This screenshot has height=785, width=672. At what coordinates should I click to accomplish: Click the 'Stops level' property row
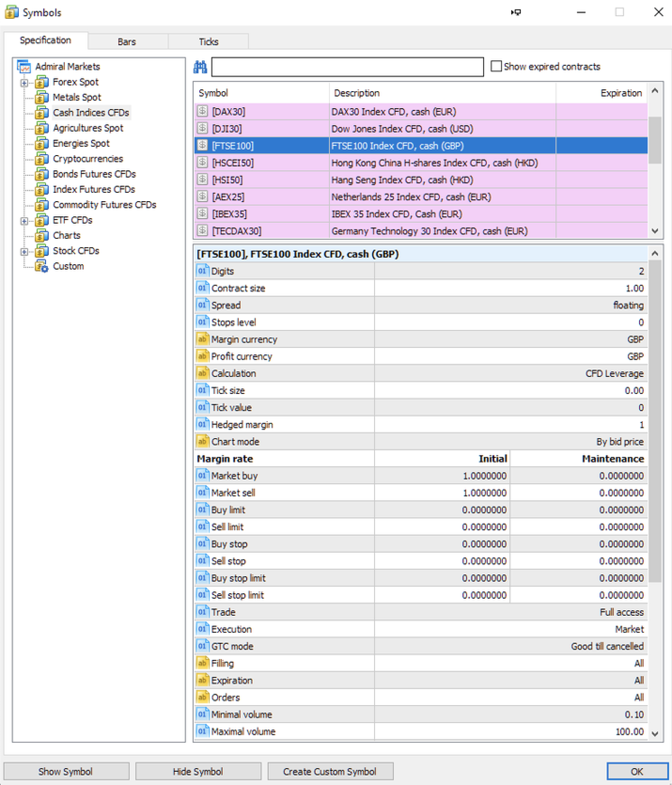[421, 322]
